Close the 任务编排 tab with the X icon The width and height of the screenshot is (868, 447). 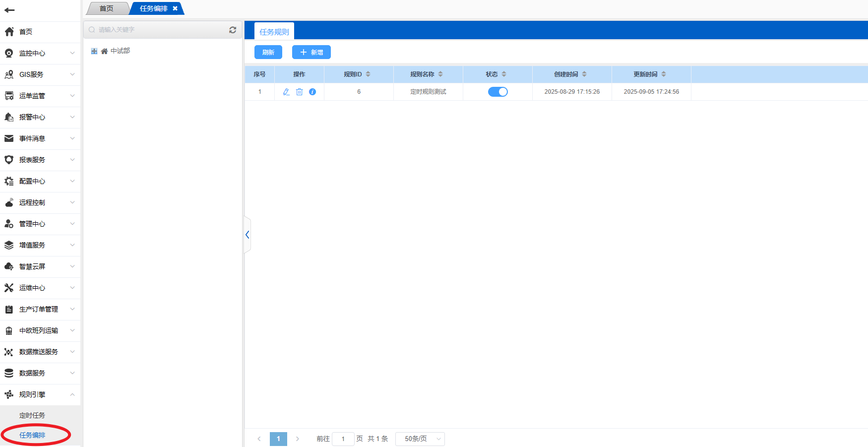coord(175,8)
